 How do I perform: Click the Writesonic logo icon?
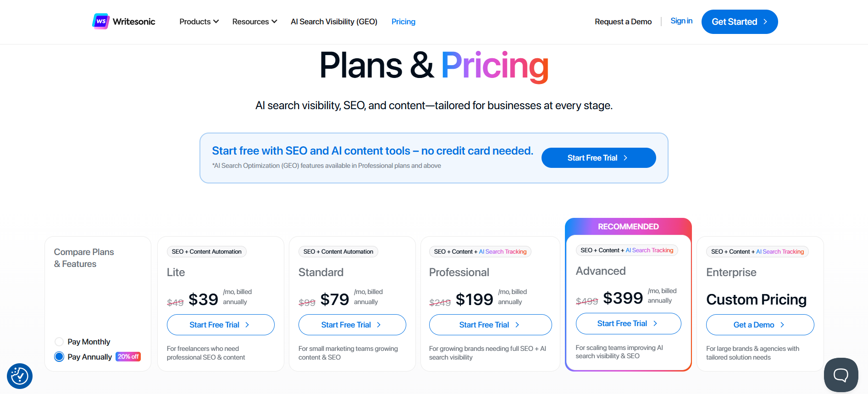(x=101, y=22)
